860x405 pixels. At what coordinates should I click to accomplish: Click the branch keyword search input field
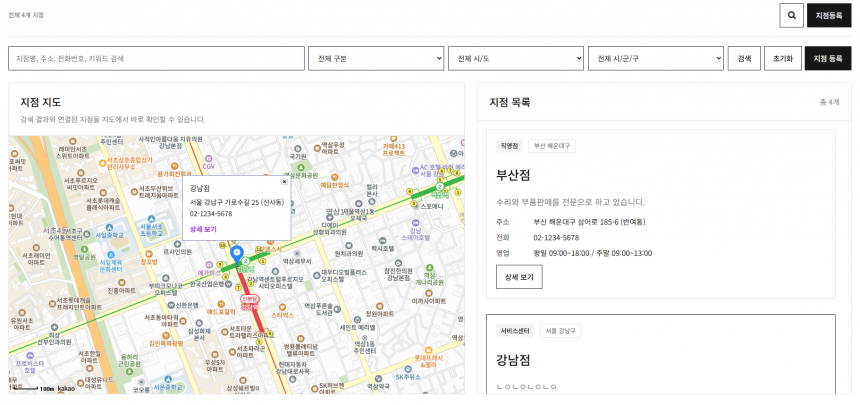click(x=156, y=58)
